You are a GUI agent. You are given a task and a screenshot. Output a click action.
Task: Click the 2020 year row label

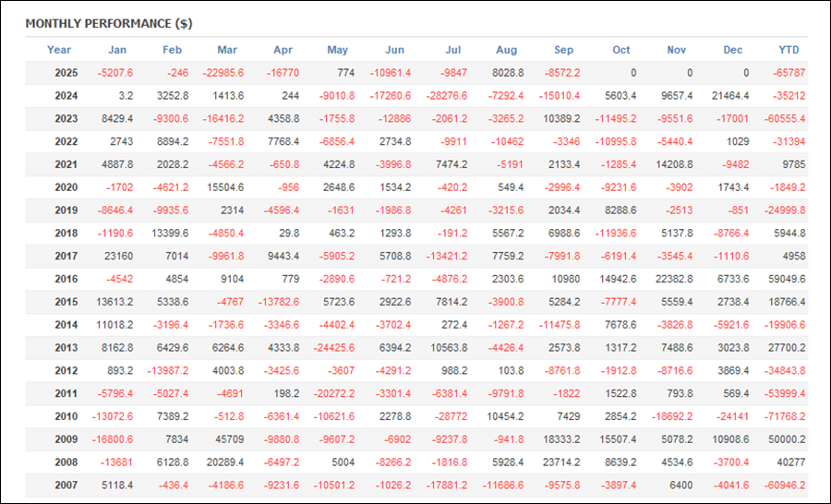[x=66, y=187]
